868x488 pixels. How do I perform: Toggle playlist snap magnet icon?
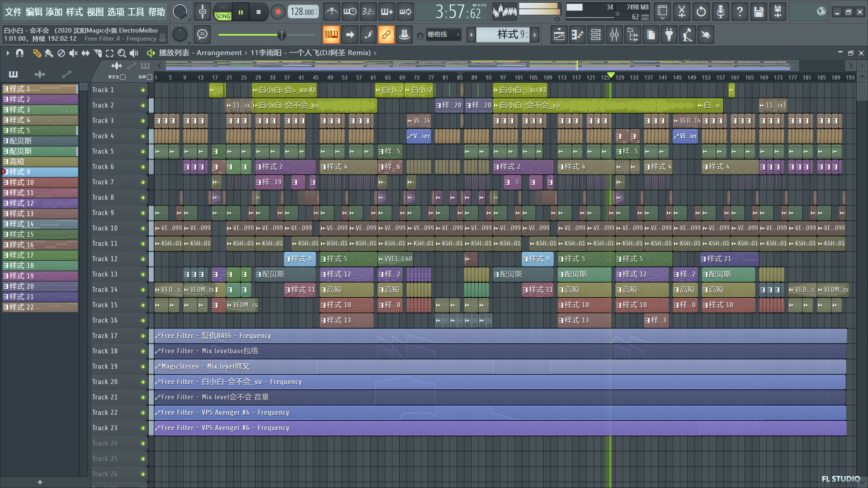(19, 53)
